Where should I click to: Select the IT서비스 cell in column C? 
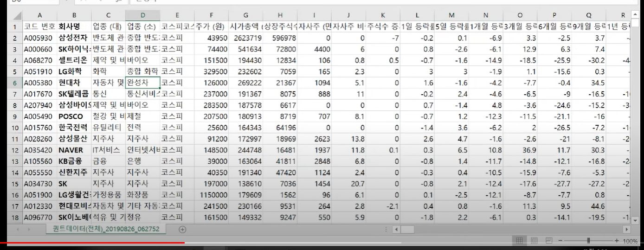pyautogui.click(x=109, y=150)
